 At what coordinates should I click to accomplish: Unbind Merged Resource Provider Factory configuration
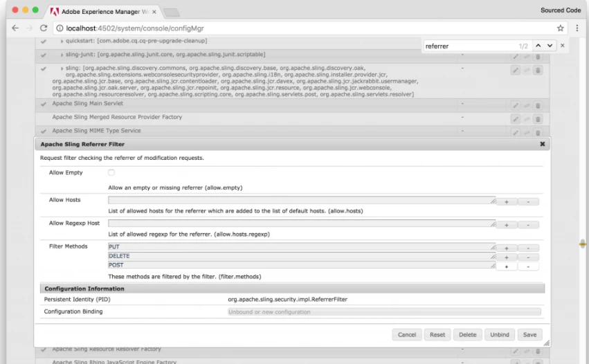tap(527, 119)
